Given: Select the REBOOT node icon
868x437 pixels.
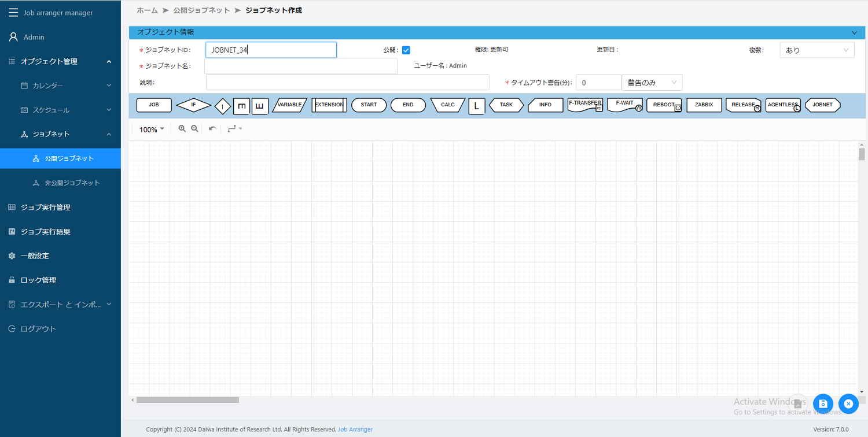Looking at the screenshot, I should point(663,105).
